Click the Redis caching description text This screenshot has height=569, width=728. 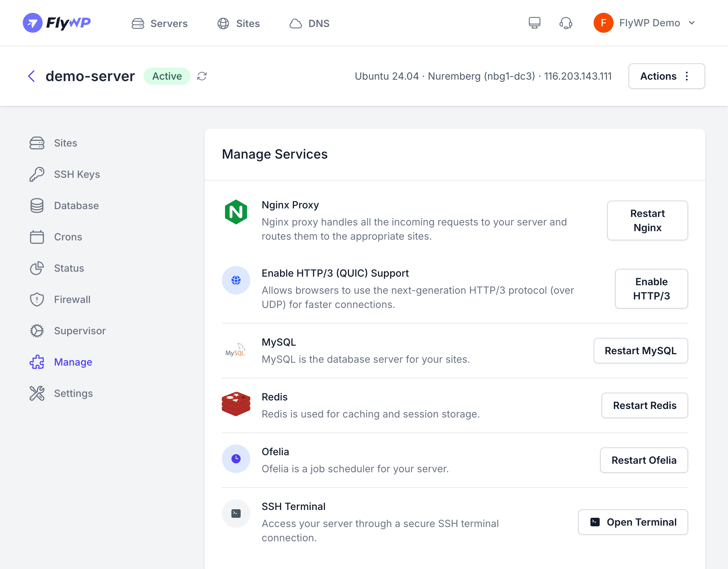[371, 414]
